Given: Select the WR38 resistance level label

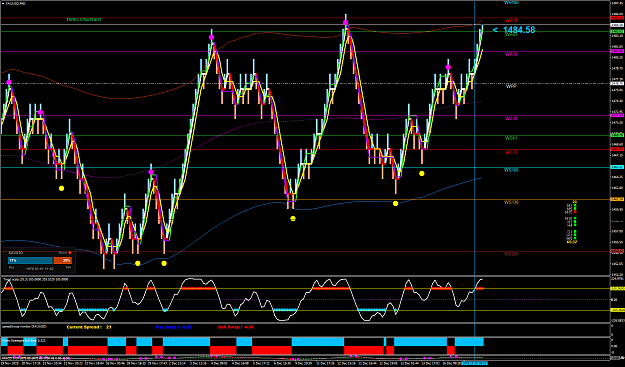Looking at the screenshot, I should click(511, 54).
